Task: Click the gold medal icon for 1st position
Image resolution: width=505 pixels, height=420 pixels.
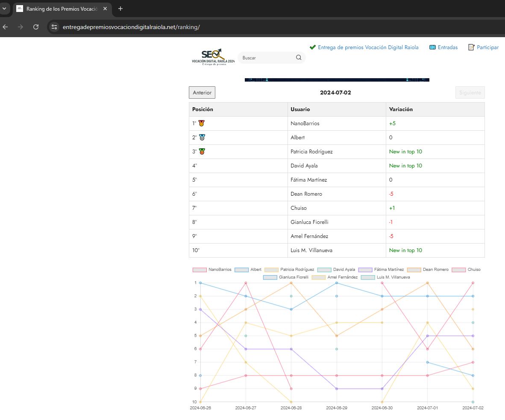Action: (202, 123)
